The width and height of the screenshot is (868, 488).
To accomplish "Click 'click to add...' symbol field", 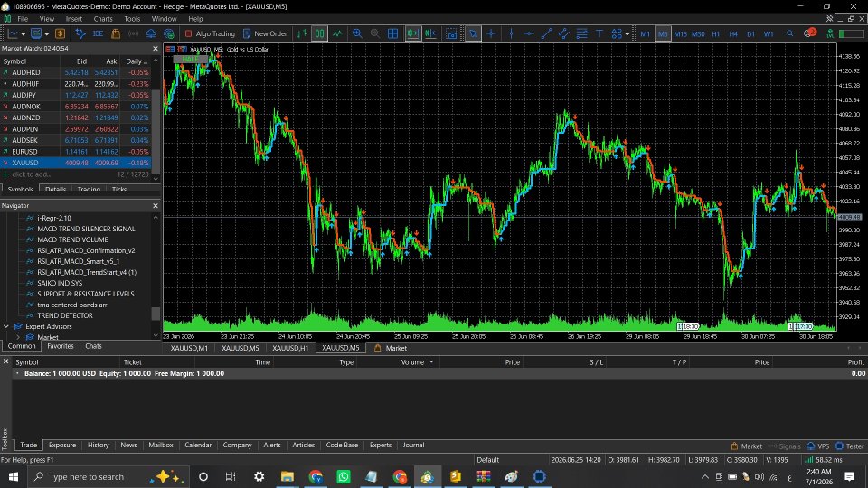I will coord(32,174).
